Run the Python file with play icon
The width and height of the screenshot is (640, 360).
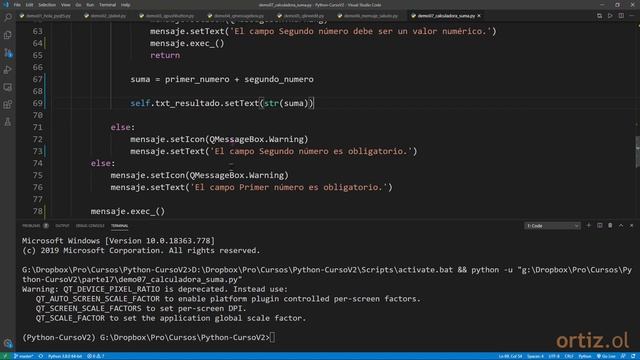610,16
